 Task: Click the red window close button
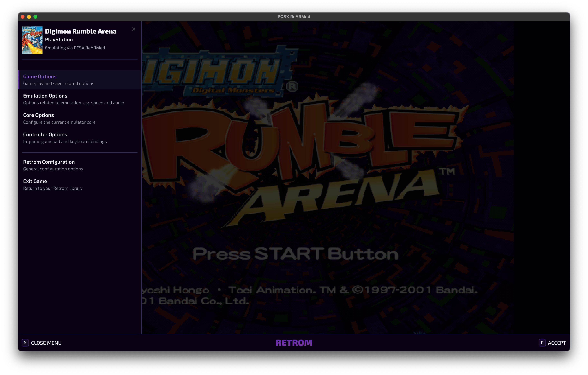[23, 17]
